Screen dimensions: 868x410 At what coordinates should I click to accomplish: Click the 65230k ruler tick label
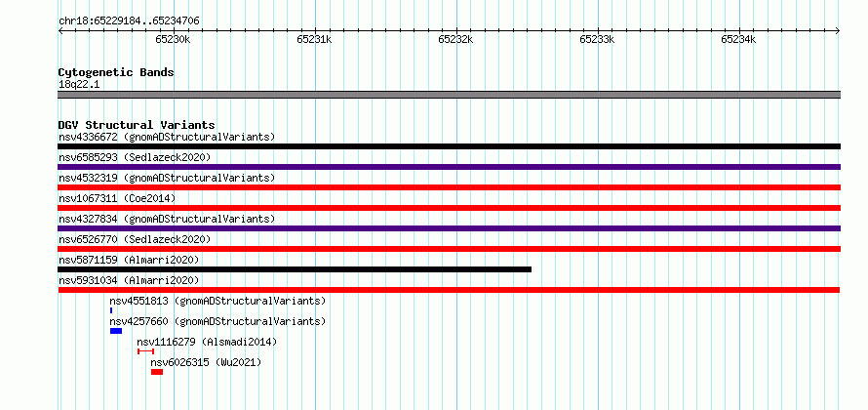point(174,39)
